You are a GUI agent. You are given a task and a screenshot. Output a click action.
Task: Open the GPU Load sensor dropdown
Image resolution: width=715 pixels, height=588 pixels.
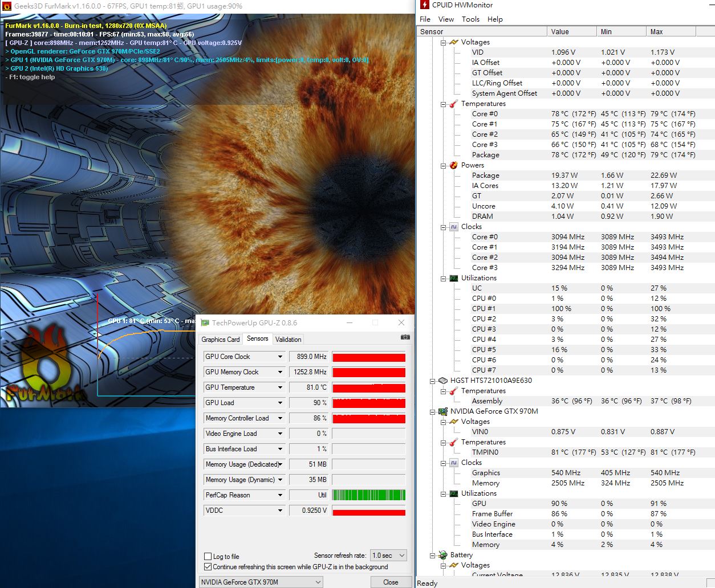[x=280, y=403]
